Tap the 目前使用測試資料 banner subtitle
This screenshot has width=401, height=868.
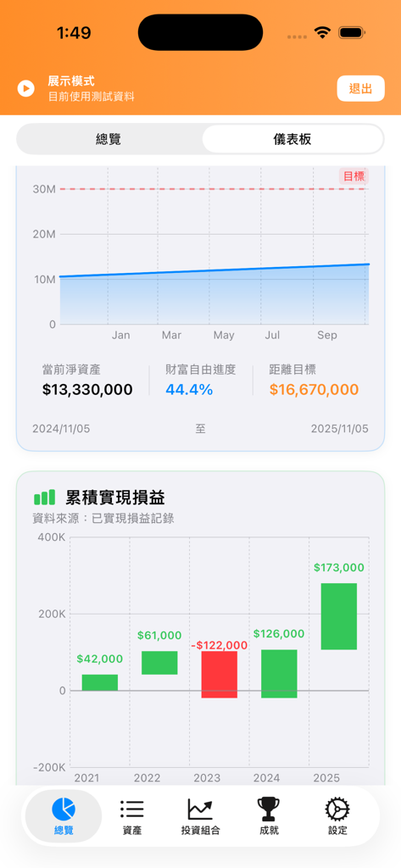[92, 97]
